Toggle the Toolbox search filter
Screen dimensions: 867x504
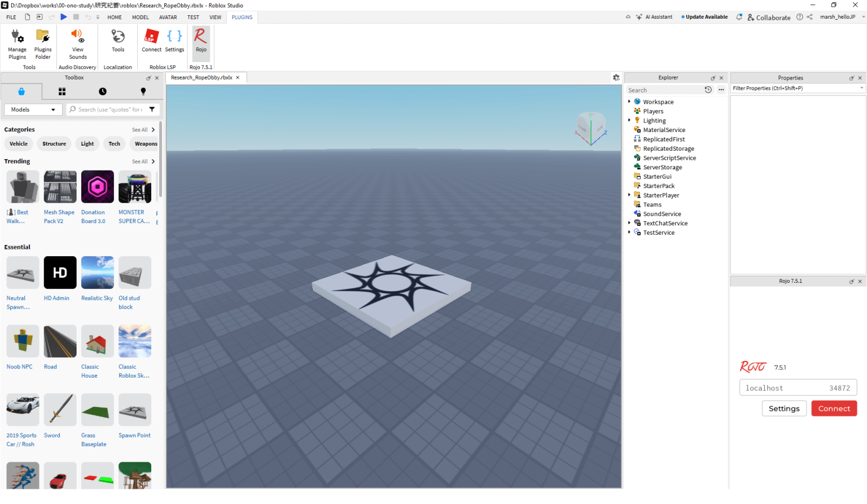tap(151, 109)
